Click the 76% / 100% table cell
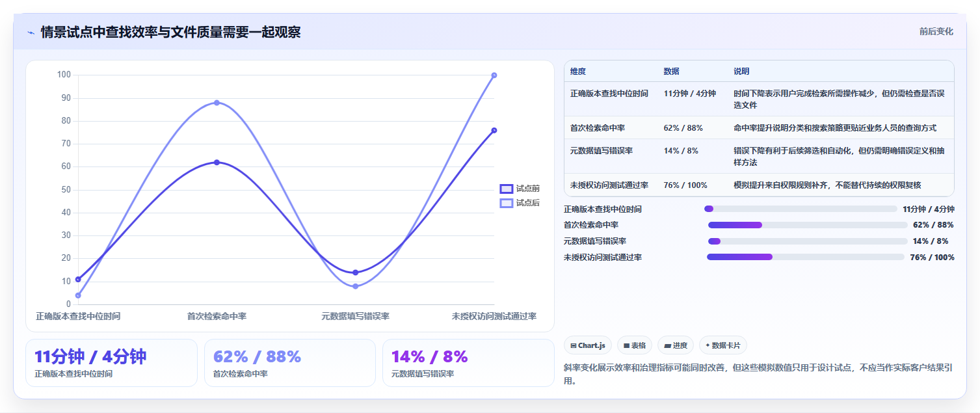Image resolution: width=980 pixels, height=413 pixels. pyautogui.click(x=685, y=185)
